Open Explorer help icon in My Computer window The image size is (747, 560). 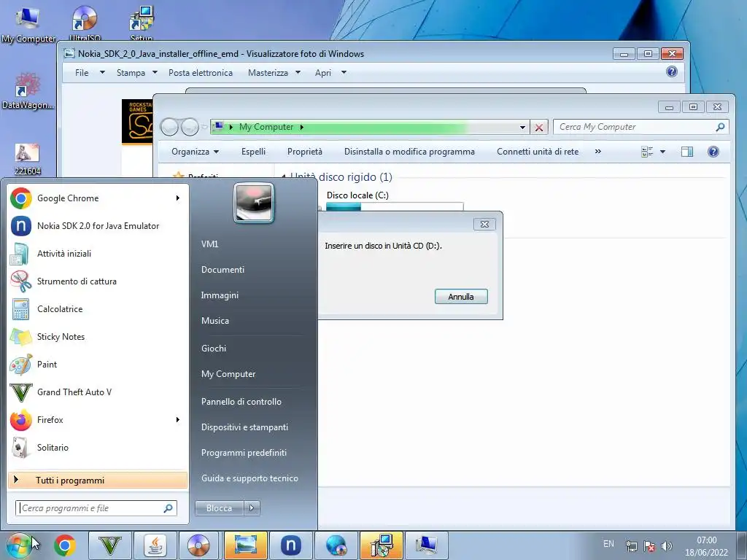[713, 152]
